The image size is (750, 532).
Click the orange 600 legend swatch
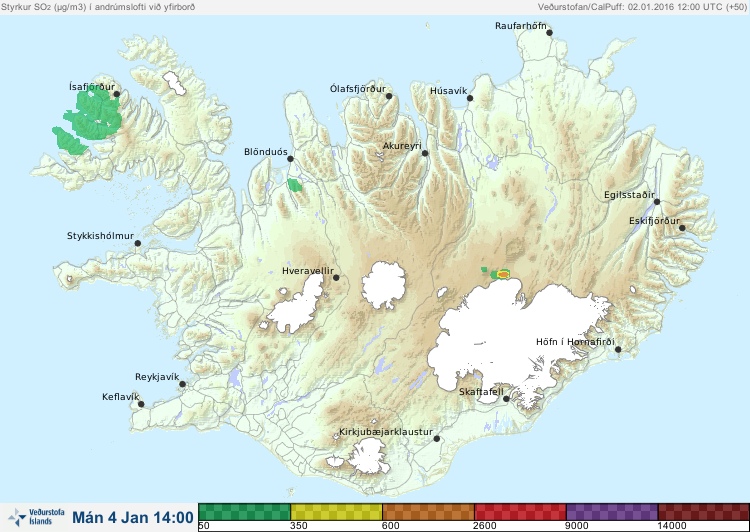point(428,512)
